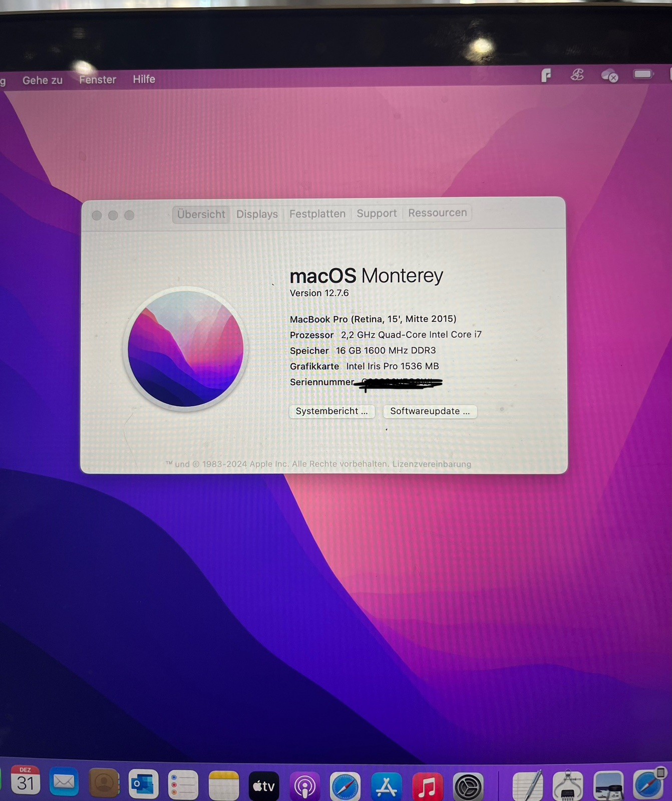Screen dimensions: 672x801
Task: Open the Gehe zu menu
Action: pos(43,80)
